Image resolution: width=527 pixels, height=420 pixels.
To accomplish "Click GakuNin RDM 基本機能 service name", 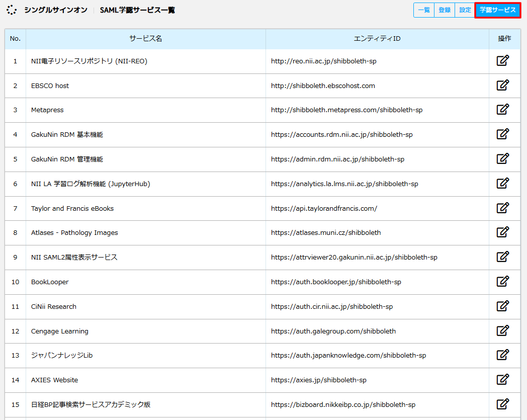I will coord(67,134).
